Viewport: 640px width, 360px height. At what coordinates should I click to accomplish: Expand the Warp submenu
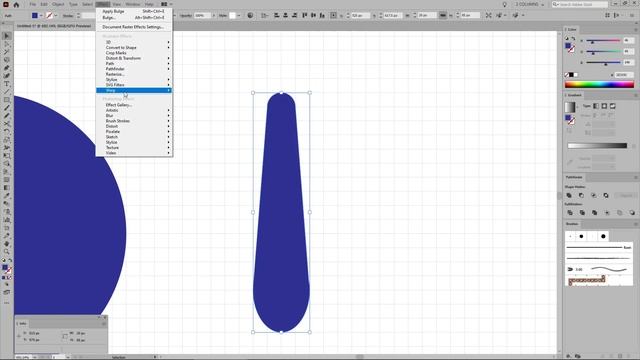tap(134, 90)
